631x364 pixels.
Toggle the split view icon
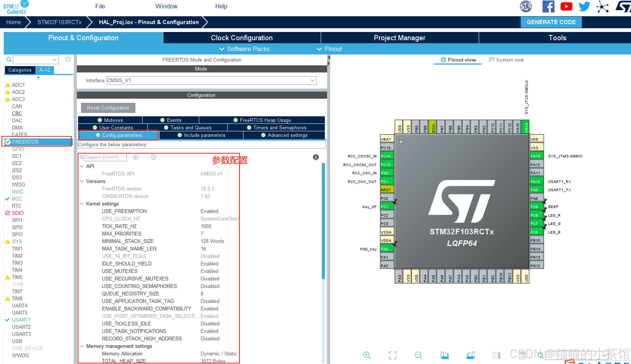(496, 355)
